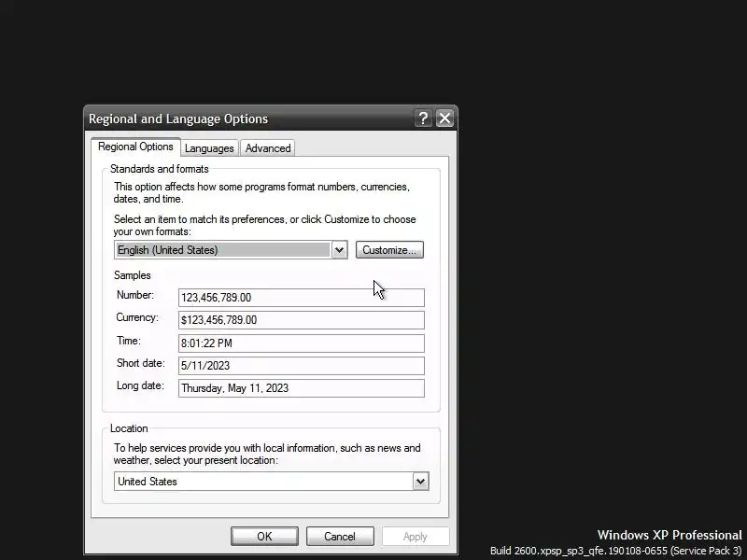Screen dimensions: 747x560
Task: Click the Time: label
Action: pos(129,341)
